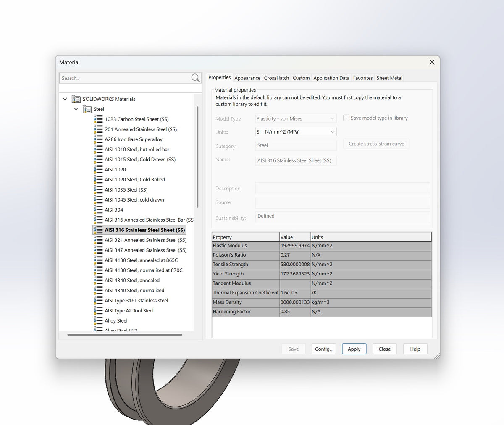Click the AISI 1035 Steel (SS) icon
The width and height of the screenshot is (504, 425).
[98, 190]
